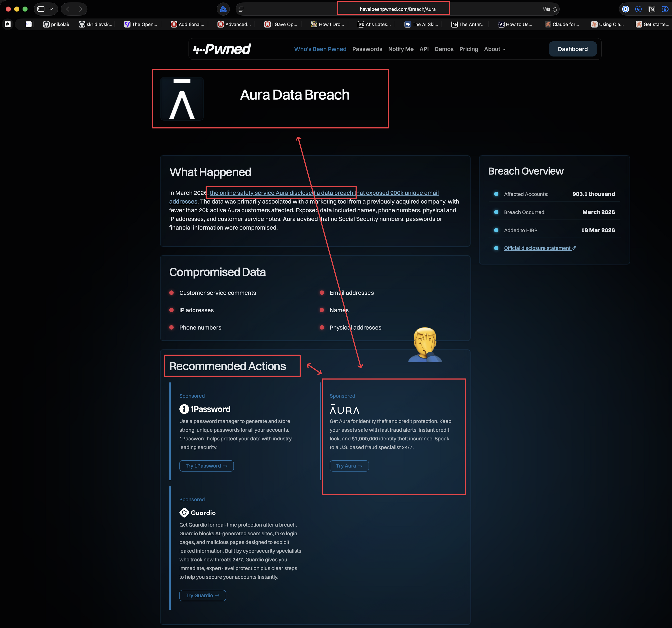The image size is (672, 628).
Task: Reload the page with the refresh icon
Action: [x=555, y=9]
